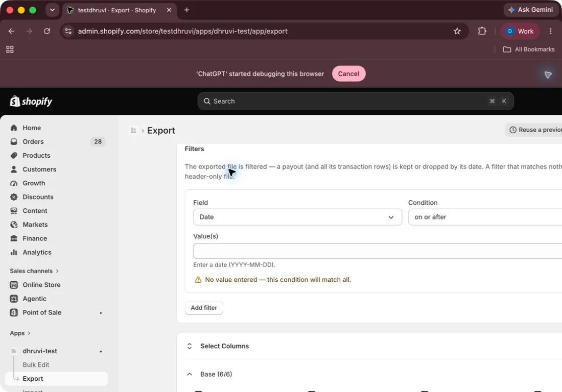Click the Markets globe icon

coord(14,225)
